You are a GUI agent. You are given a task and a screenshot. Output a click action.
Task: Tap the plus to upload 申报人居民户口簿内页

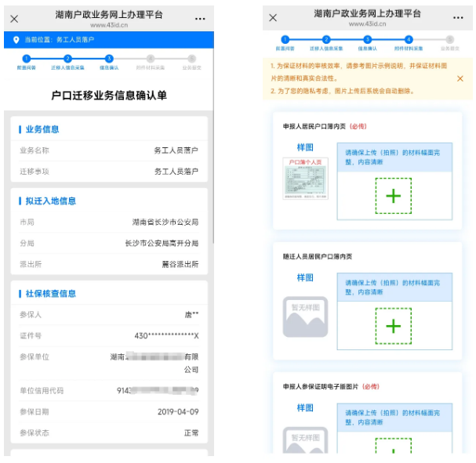tap(393, 196)
